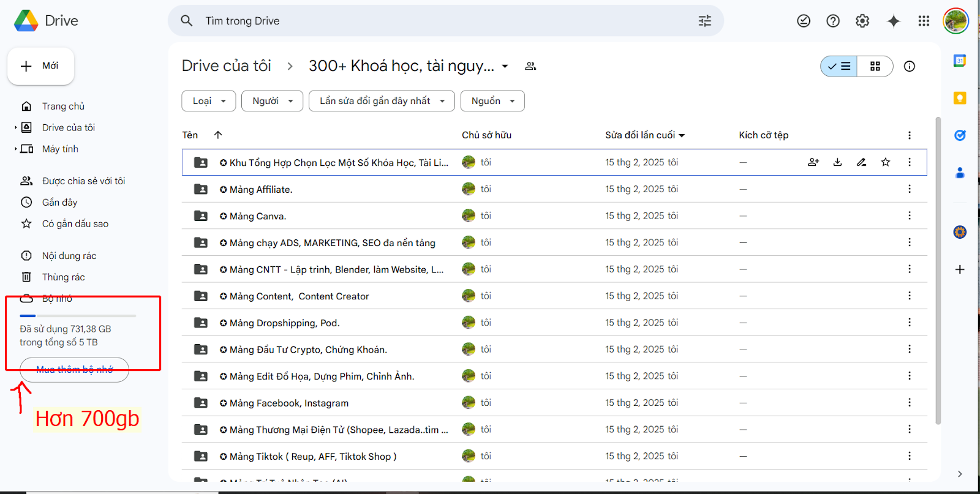The width and height of the screenshot is (980, 494).
Task: Switch to list layout view
Action: [x=839, y=66]
